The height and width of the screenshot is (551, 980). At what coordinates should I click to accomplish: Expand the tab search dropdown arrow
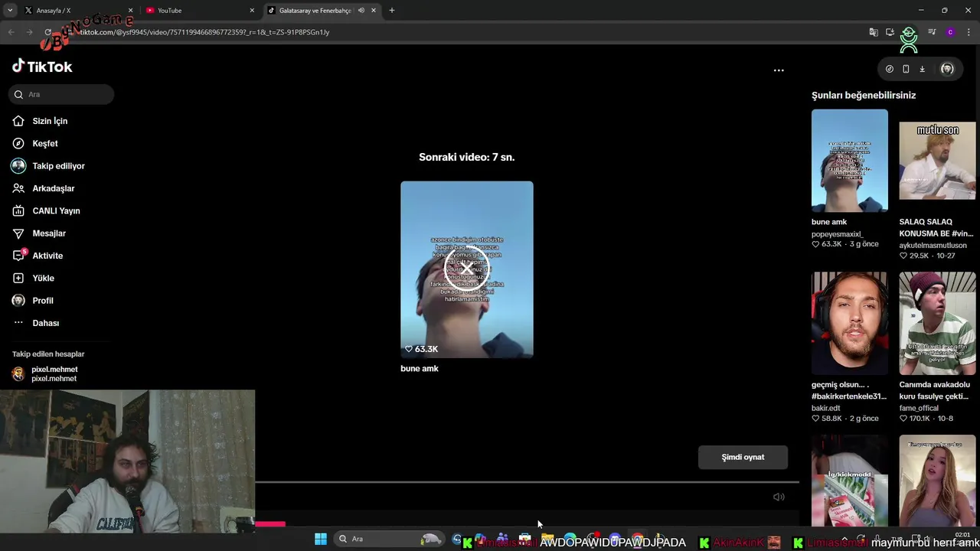9,11
